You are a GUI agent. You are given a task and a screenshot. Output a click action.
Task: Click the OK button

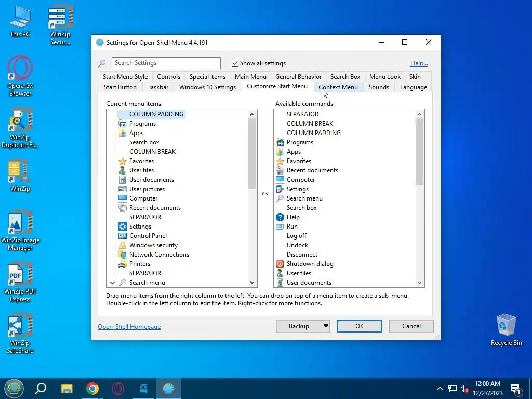pyautogui.click(x=360, y=326)
